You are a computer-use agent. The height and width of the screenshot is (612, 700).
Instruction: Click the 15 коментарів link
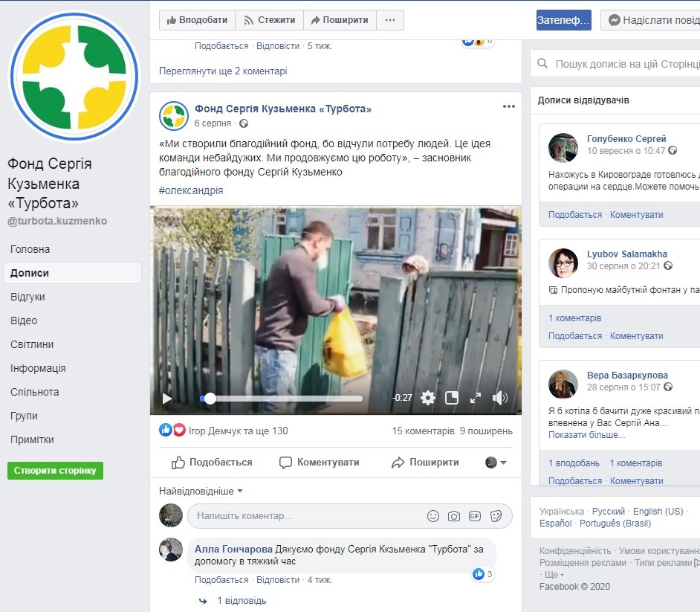[424, 431]
